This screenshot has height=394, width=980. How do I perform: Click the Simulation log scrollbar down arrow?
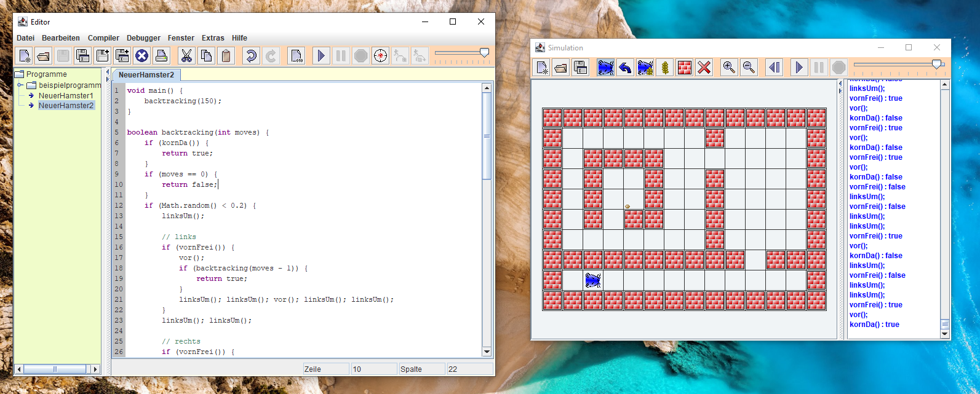point(945,334)
